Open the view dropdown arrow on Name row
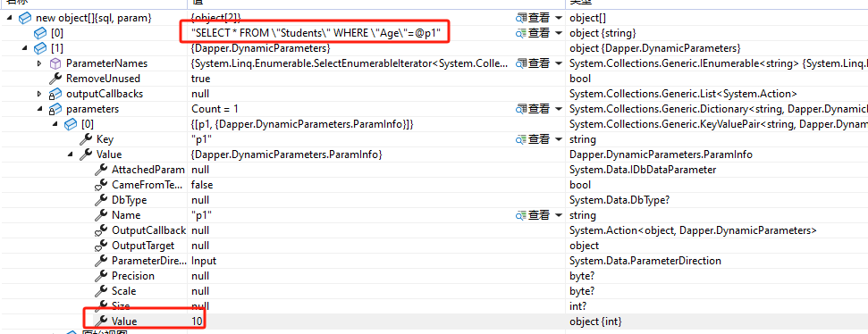The width and height of the screenshot is (868, 334). coord(558,215)
